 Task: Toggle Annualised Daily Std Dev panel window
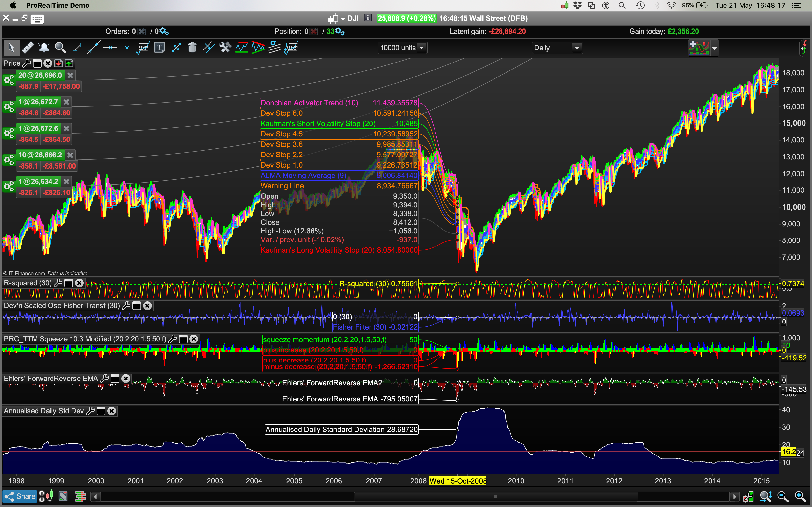101,411
